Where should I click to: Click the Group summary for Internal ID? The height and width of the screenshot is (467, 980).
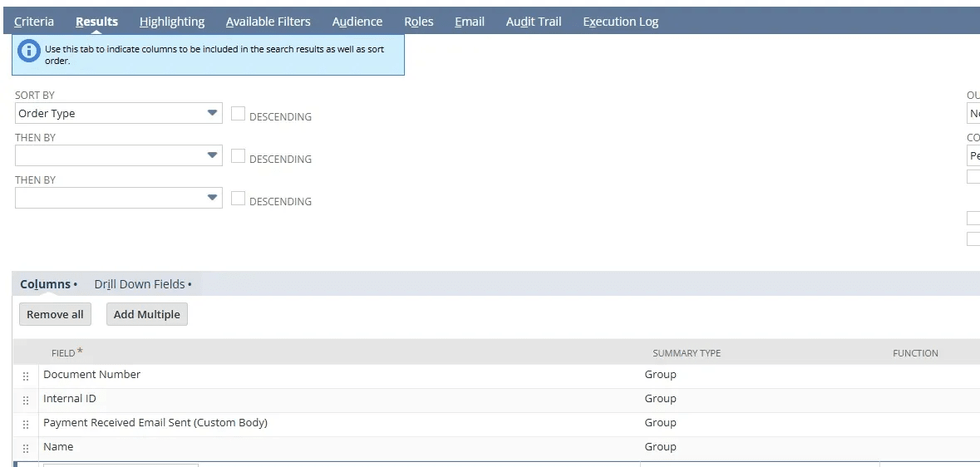pos(661,398)
